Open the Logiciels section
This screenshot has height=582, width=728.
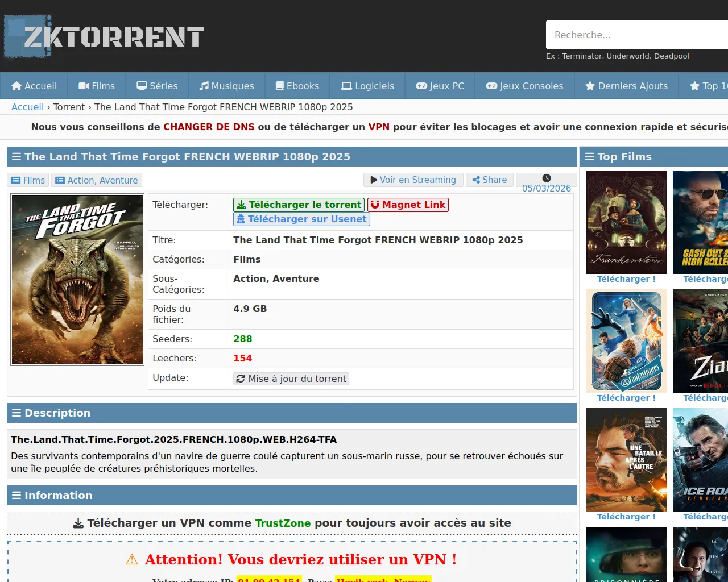coord(367,86)
